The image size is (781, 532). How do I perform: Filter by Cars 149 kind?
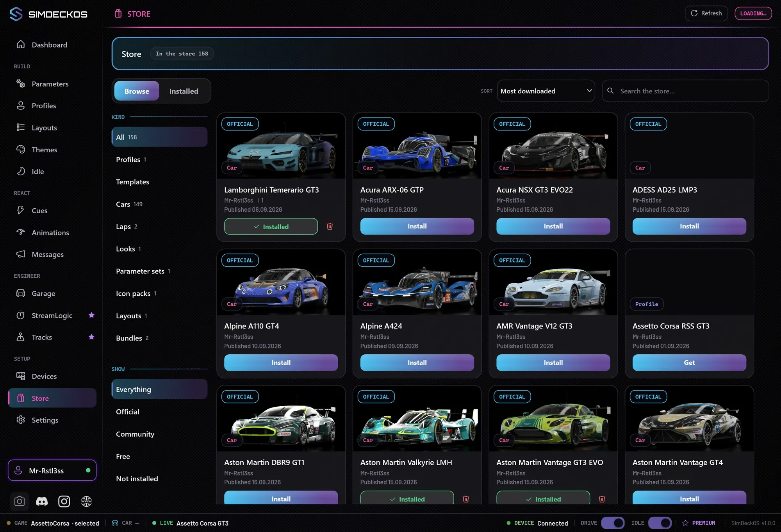[159, 204]
